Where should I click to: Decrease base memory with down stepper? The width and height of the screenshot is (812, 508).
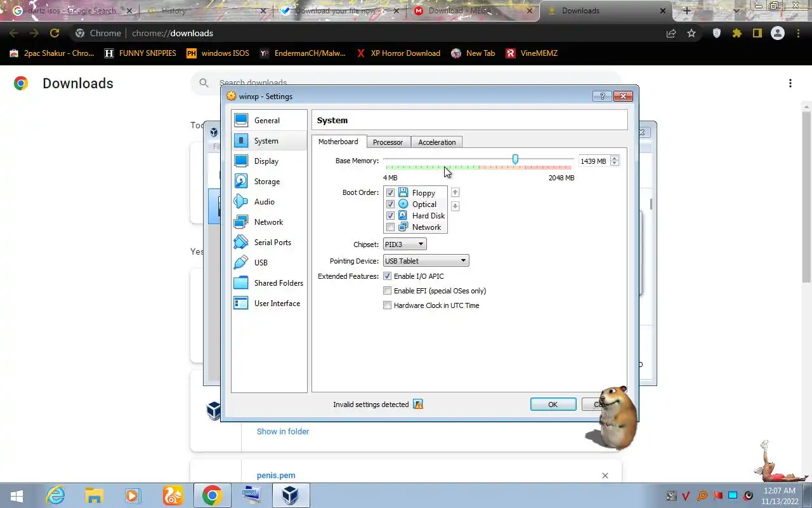[614, 164]
